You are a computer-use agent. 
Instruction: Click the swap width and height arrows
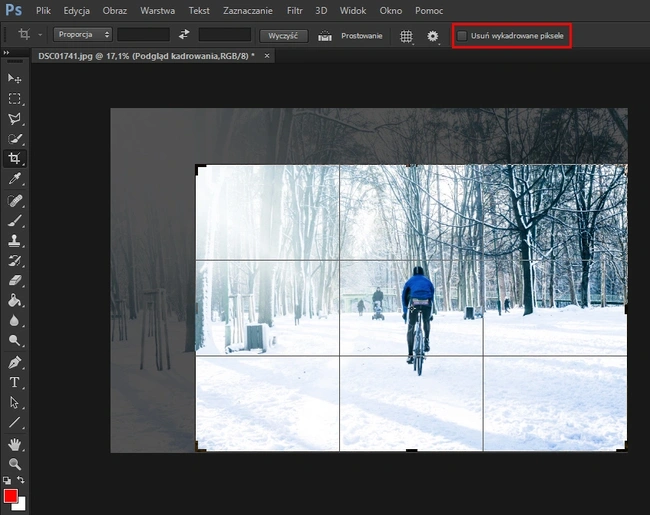pyautogui.click(x=184, y=35)
